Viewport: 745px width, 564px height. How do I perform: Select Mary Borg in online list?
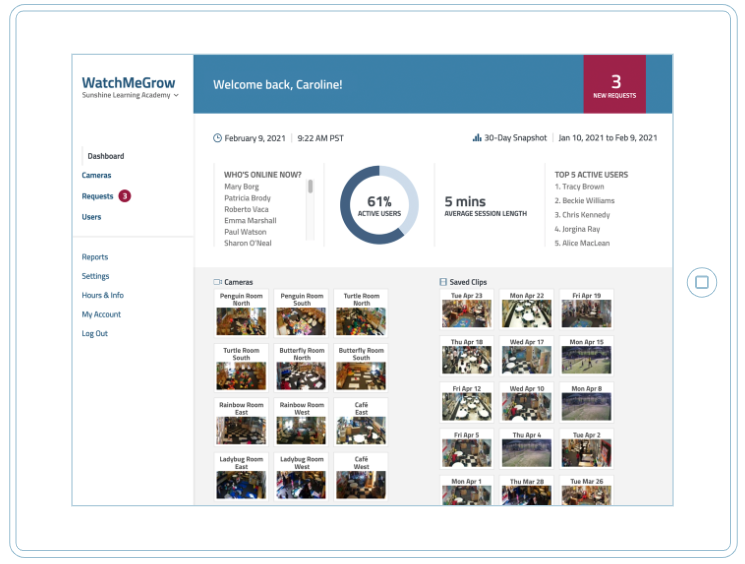coord(241,187)
